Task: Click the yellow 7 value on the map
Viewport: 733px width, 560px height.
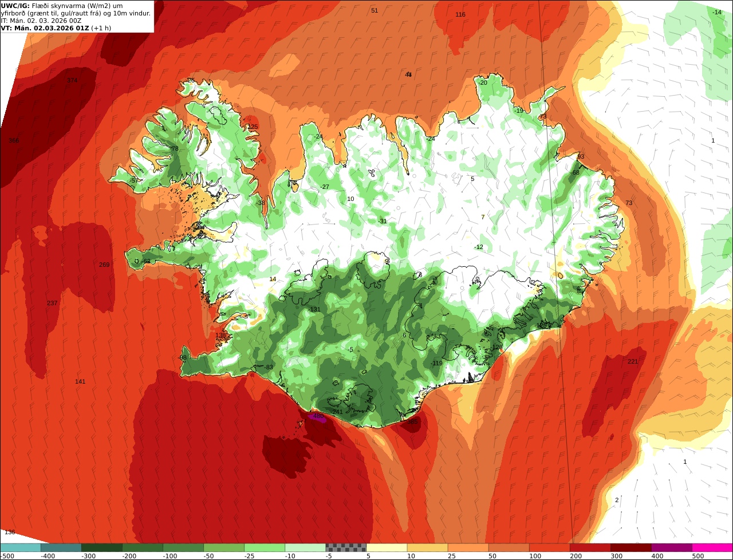Action: coord(483,218)
